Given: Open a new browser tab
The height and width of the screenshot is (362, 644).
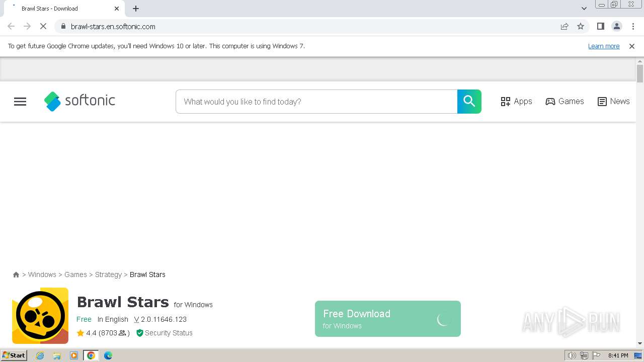Looking at the screenshot, I should click(x=136, y=9).
